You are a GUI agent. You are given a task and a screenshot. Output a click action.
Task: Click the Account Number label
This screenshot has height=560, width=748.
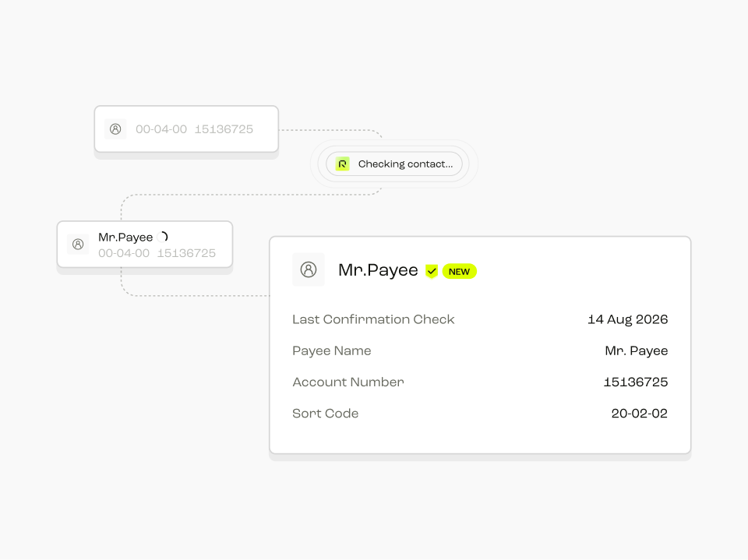(348, 382)
